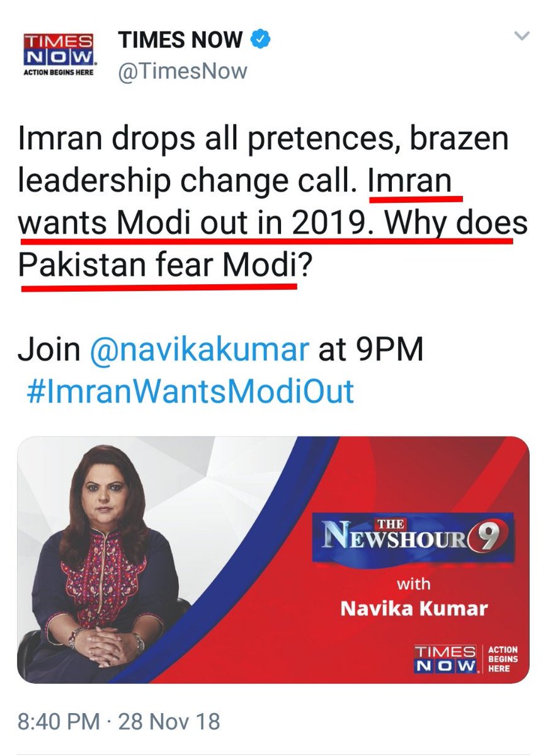Click the 28 Nov 18 date
This screenshot has height=756, width=548.
[169, 721]
